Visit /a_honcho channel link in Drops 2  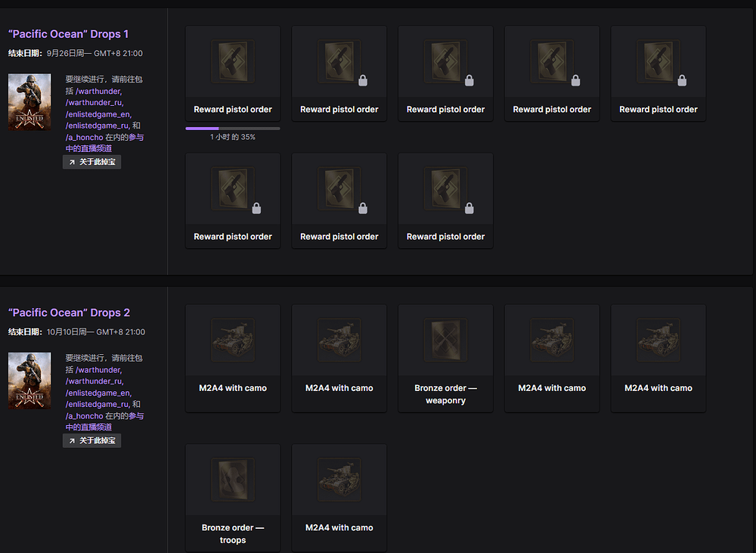85,416
